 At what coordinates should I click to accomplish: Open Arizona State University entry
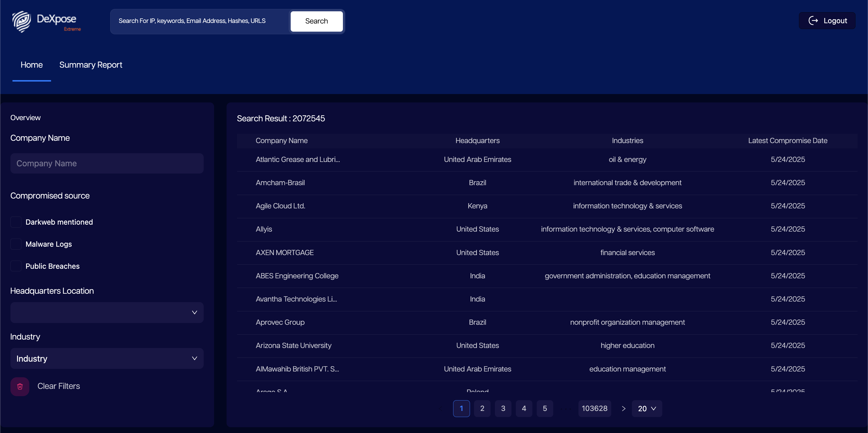[547, 346]
